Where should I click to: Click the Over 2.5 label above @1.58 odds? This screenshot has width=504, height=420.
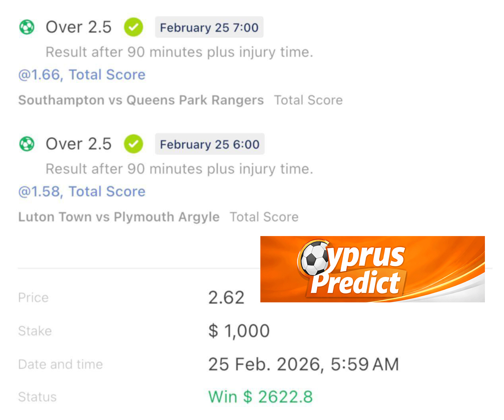[79, 144]
